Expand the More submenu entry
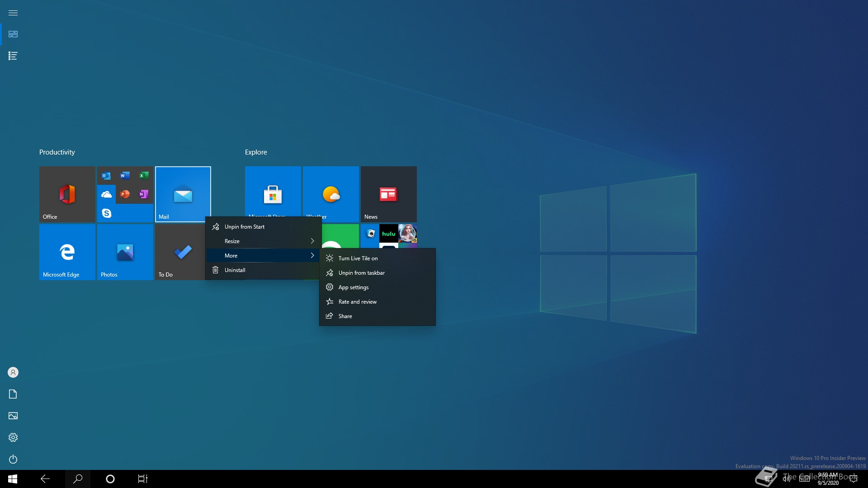The width and height of the screenshot is (868, 488). (263, 256)
